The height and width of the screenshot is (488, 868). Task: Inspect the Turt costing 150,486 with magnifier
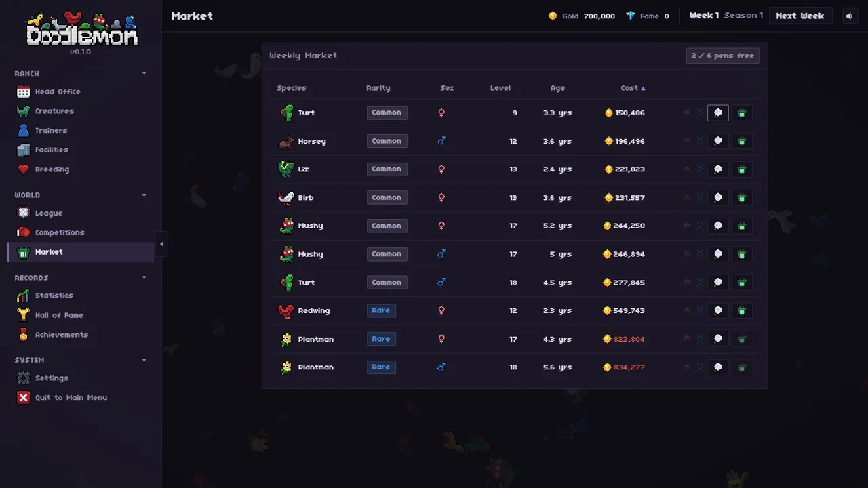tap(718, 113)
